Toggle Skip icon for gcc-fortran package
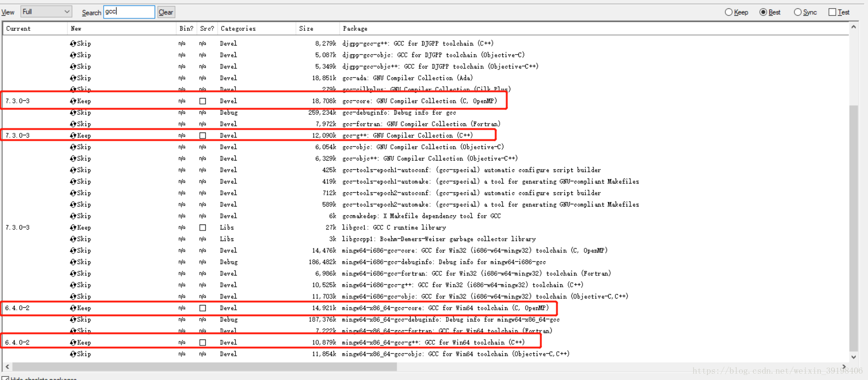The image size is (868, 380). [73, 124]
